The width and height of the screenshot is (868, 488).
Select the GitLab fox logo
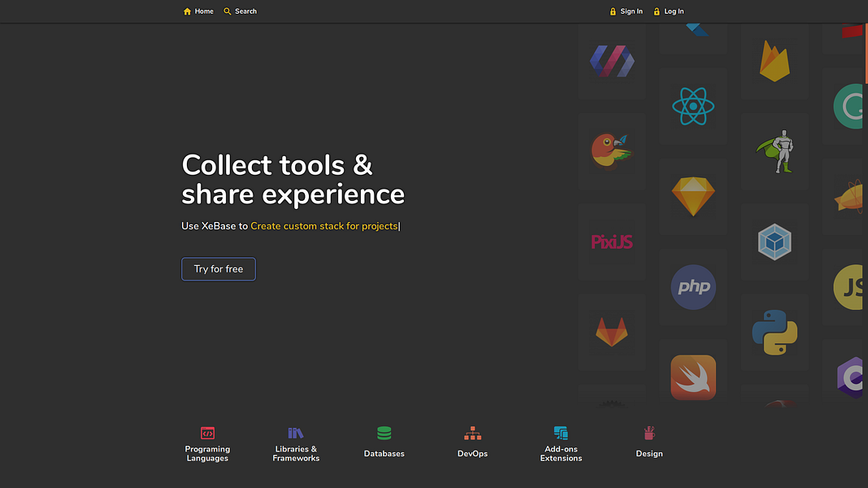pyautogui.click(x=612, y=332)
